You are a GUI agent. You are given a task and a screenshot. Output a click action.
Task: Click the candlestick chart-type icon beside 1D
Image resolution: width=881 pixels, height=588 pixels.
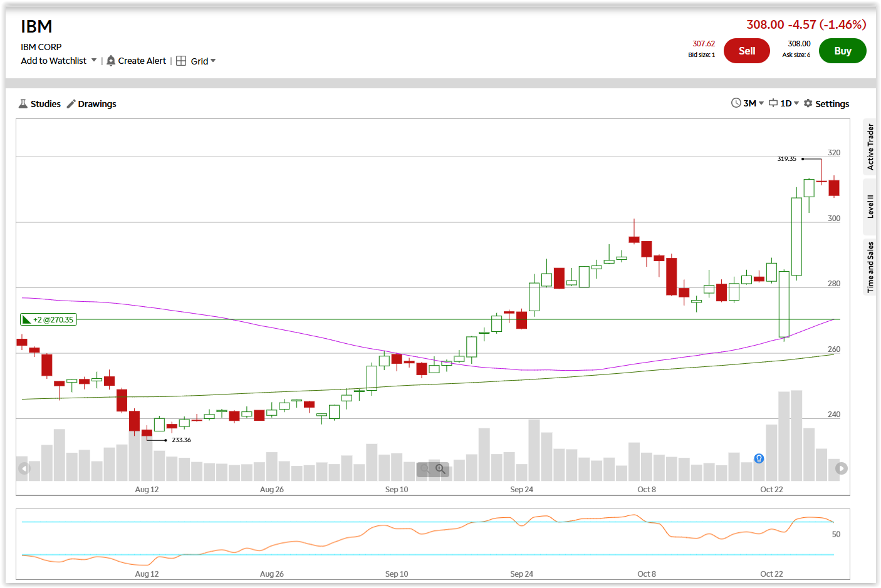(x=773, y=103)
